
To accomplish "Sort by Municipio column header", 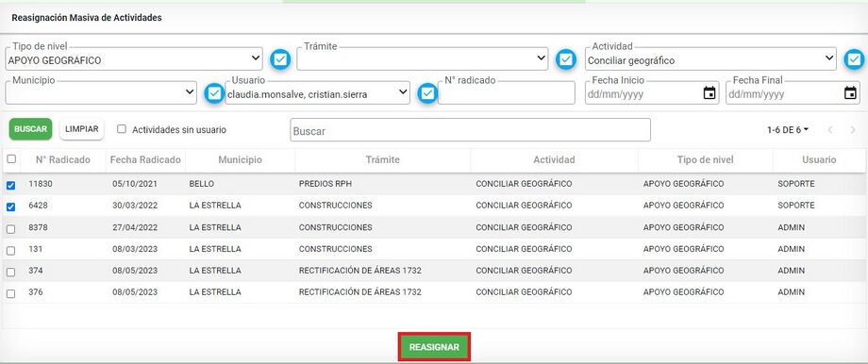I will pos(241,160).
